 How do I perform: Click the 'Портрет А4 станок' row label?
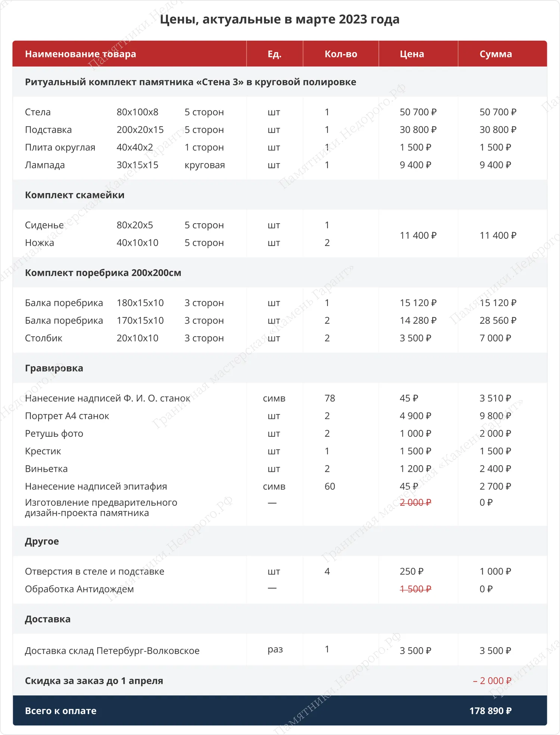[67, 416]
